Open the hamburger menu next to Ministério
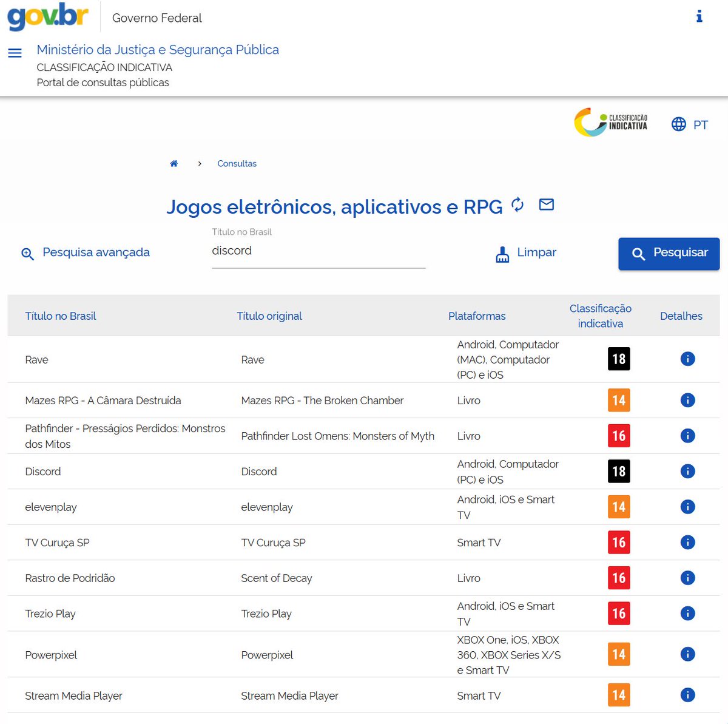The width and height of the screenshot is (728, 724). (x=15, y=53)
